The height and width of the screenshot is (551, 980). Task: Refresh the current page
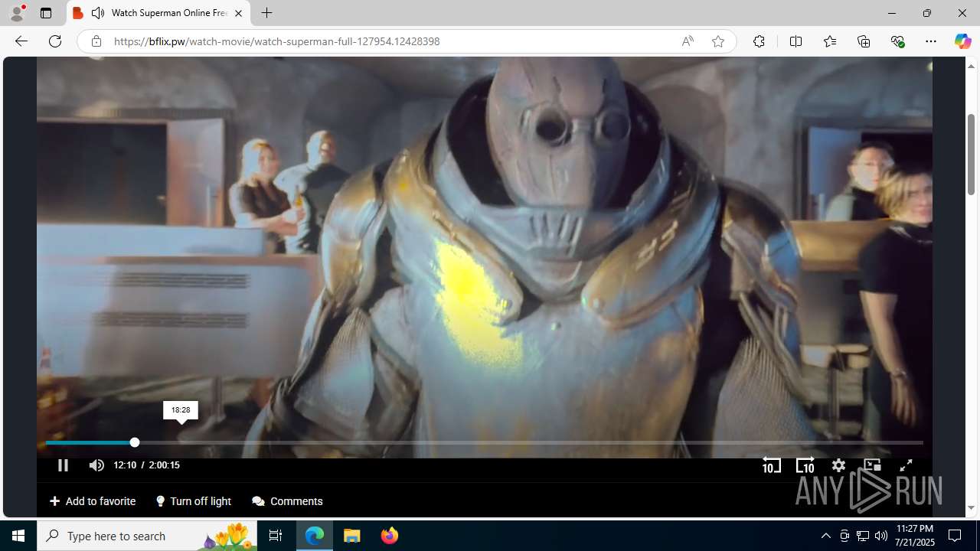click(x=55, y=41)
